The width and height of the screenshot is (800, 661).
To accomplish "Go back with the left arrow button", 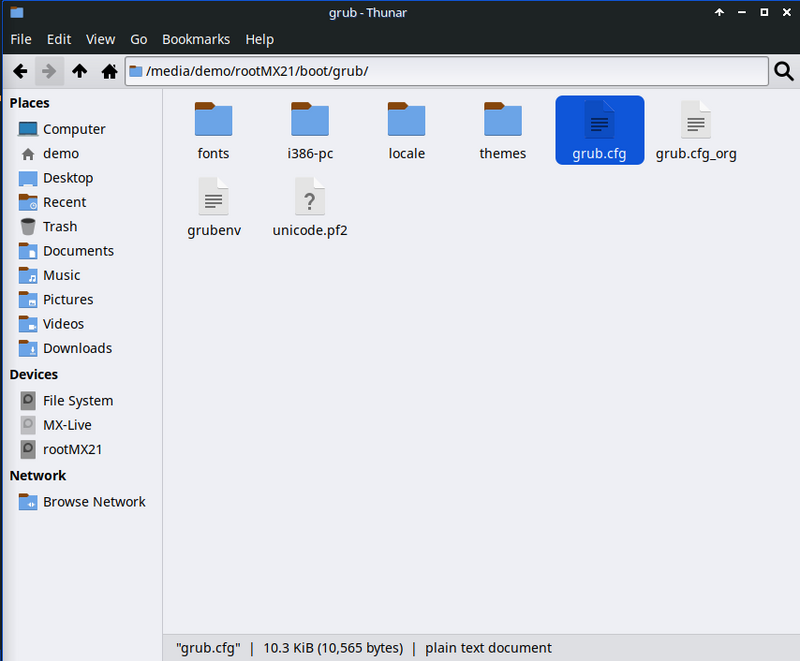I will point(20,71).
